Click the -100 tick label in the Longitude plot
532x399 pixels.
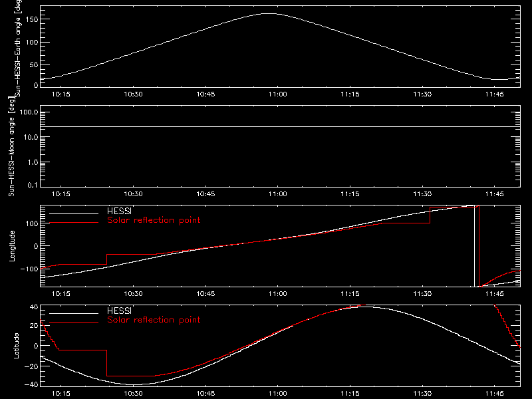29,269
